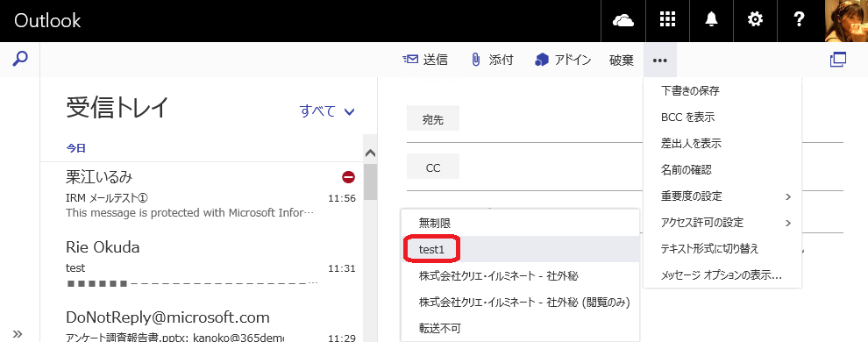Select BCC を表示 menu item
Screen dimensions: 868x342
(x=722, y=118)
